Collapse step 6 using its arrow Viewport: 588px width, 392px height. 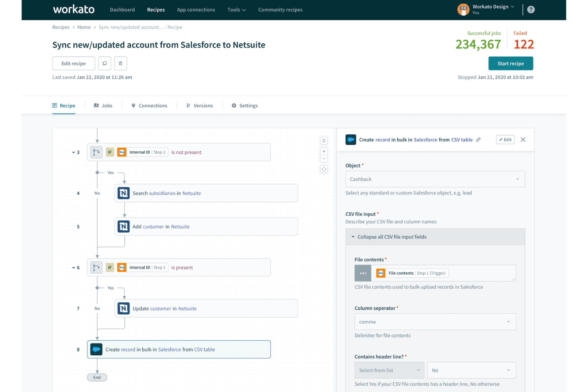point(73,268)
